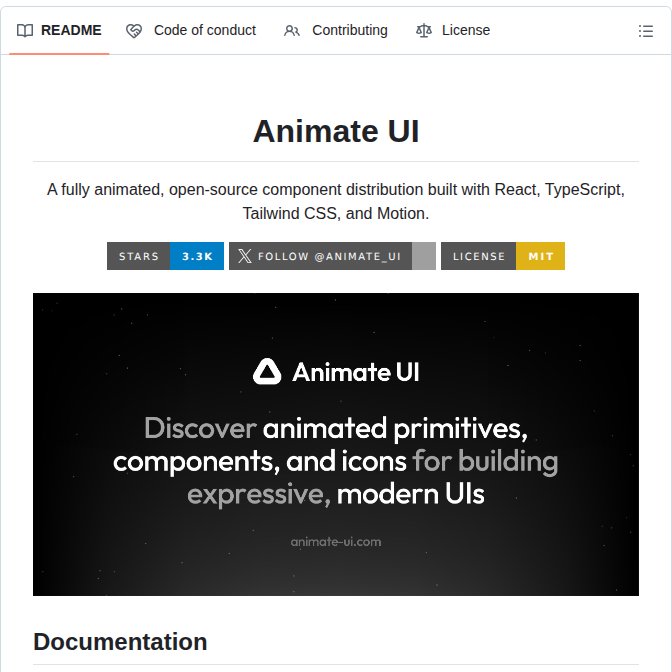Click the people icon next to Contributing
This screenshot has width=672, height=672.
(x=292, y=31)
